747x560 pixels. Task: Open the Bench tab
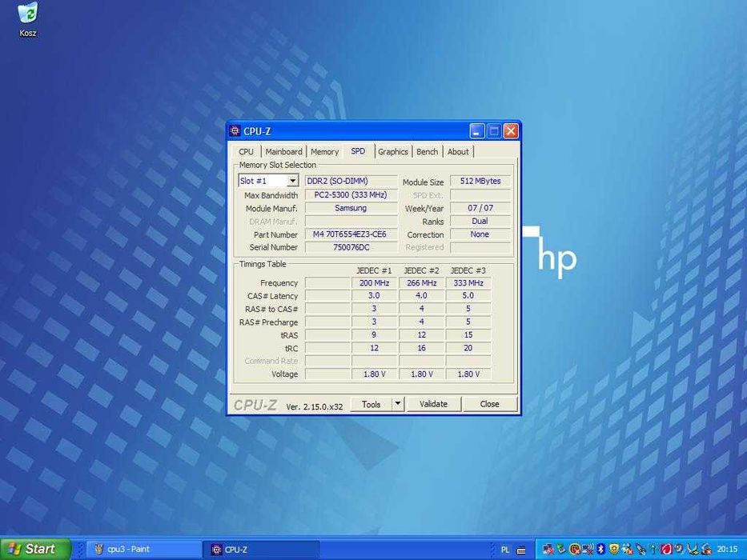pyautogui.click(x=427, y=151)
